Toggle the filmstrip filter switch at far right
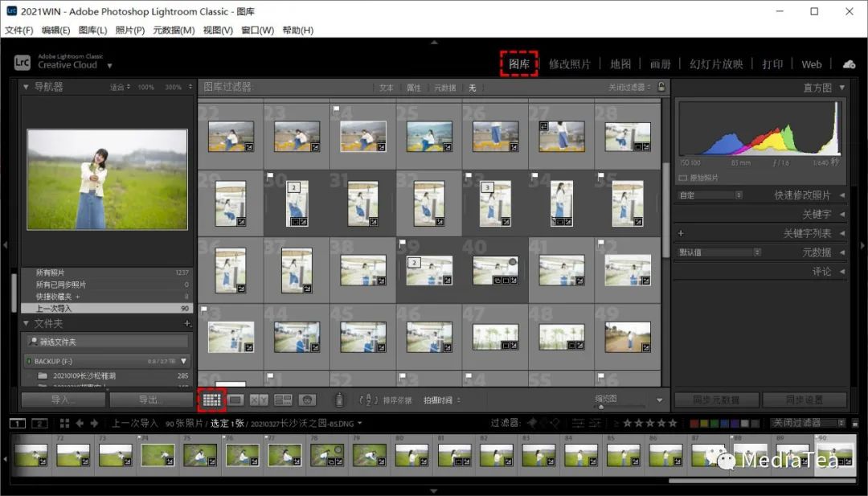 coord(854,424)
